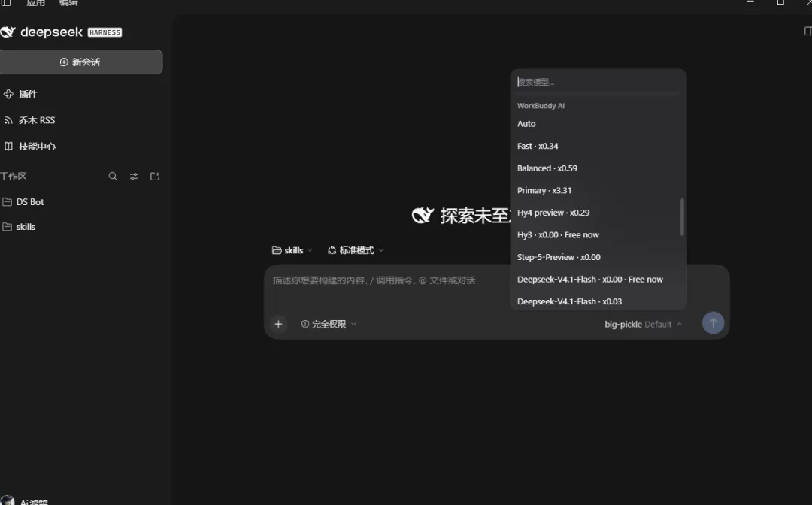Click the DS Bot folder icon
The width and height of the screenshot is (812, 505).
[x=8, y=202]
